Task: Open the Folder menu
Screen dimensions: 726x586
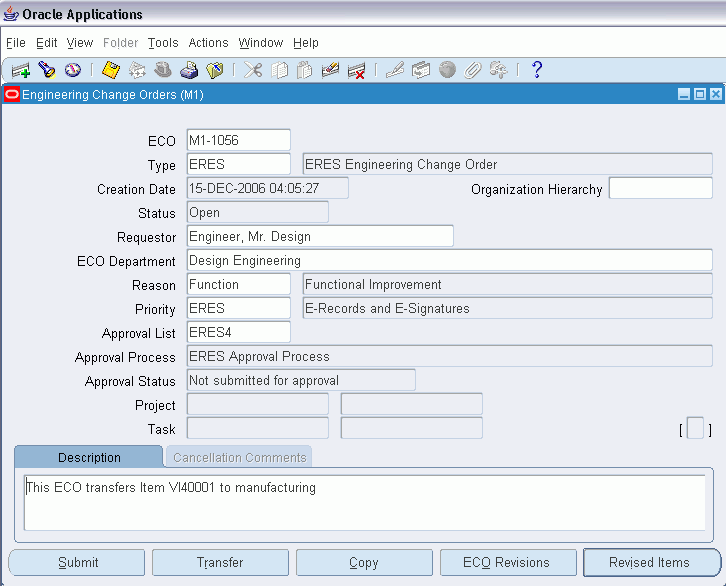Action: [x=120, y=43]
